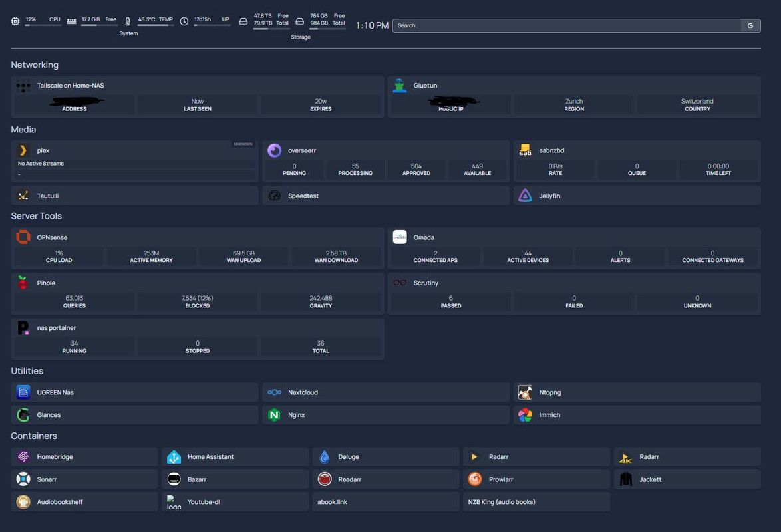The width and height of the screenshot is (781, 532).
Task: Open Tautulli via its icon
Action: click(x=23, y=196)
